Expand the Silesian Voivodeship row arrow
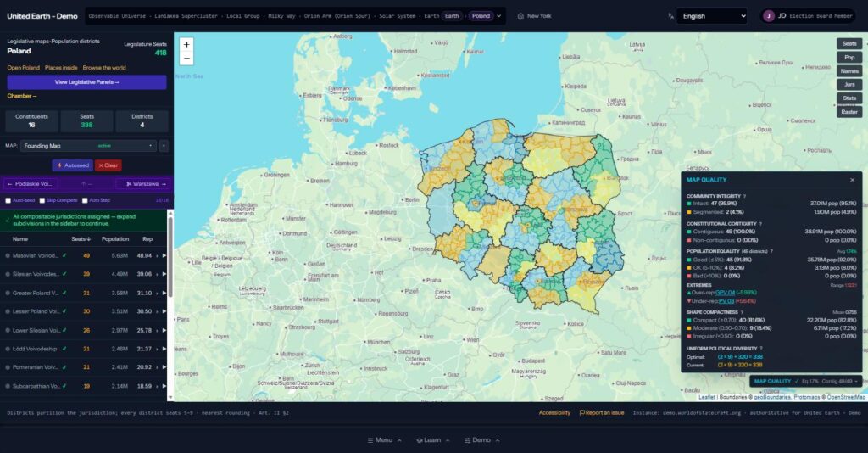The image size is (868, 453). click(164, 274)
